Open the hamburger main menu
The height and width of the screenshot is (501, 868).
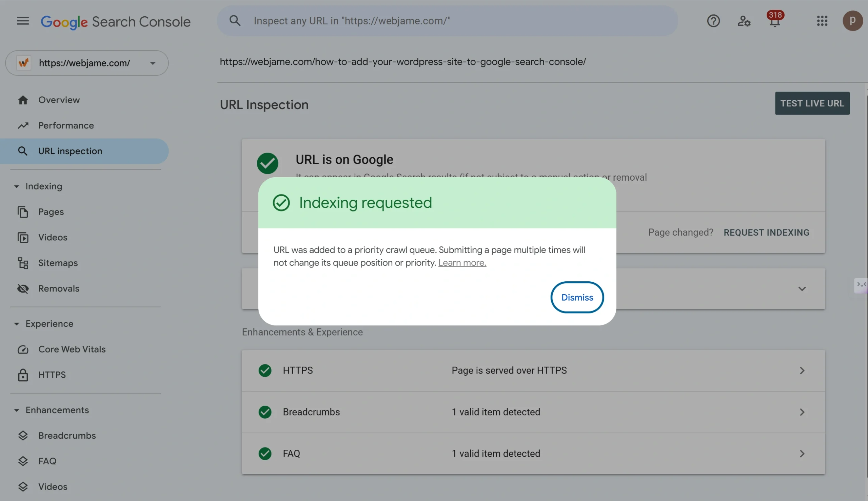click(x=23, y=21)
